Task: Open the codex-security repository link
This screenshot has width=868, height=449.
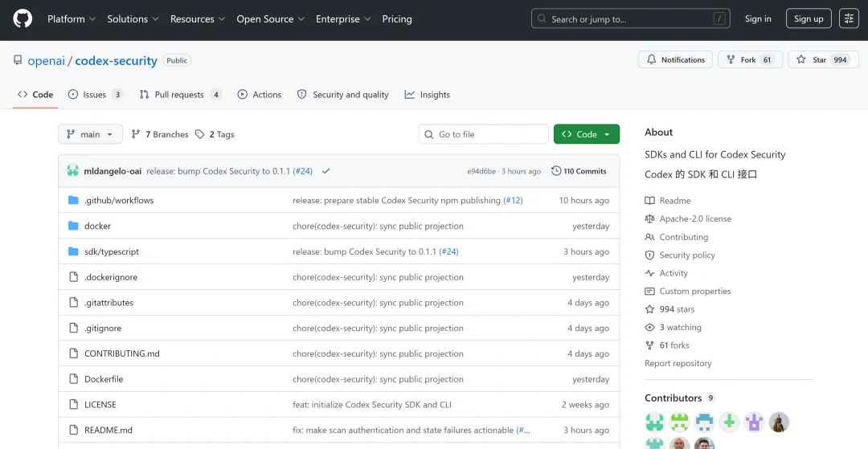Action: click(x=117, y=60)
